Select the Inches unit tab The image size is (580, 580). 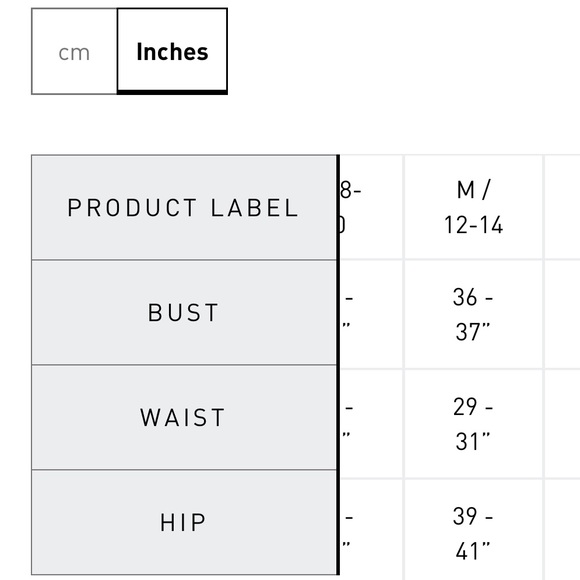coord(172,51)
